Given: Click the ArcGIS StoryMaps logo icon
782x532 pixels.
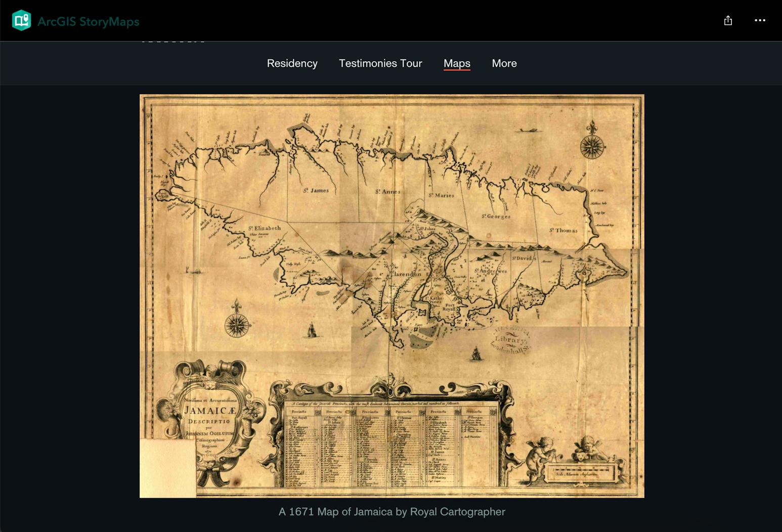Looking at the screenshot, I should pos(22,21).
